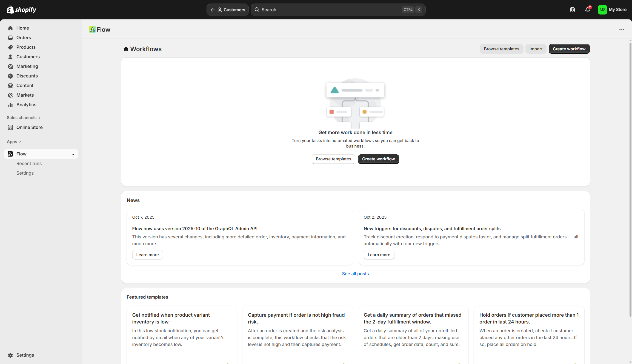Open notifications with the bell icon
Screen dimensions: 632x364
(588, 10)
